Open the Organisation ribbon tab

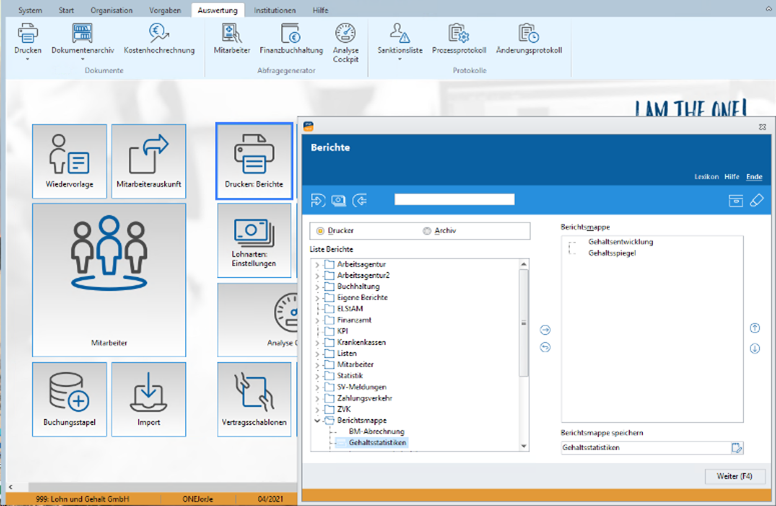pos(111,10)
